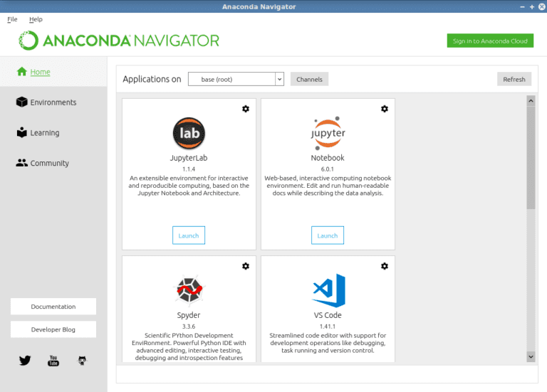
Task: Open the Documentation button
Action: [53, 307]
